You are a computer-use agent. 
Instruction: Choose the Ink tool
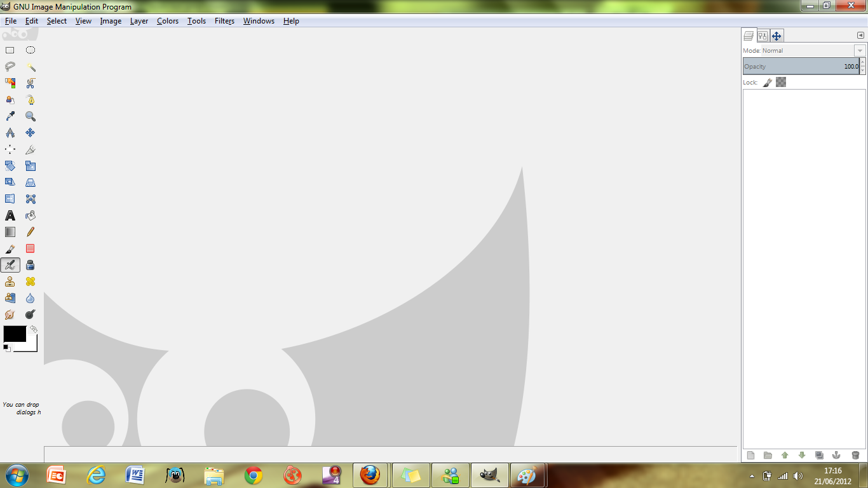31,265
